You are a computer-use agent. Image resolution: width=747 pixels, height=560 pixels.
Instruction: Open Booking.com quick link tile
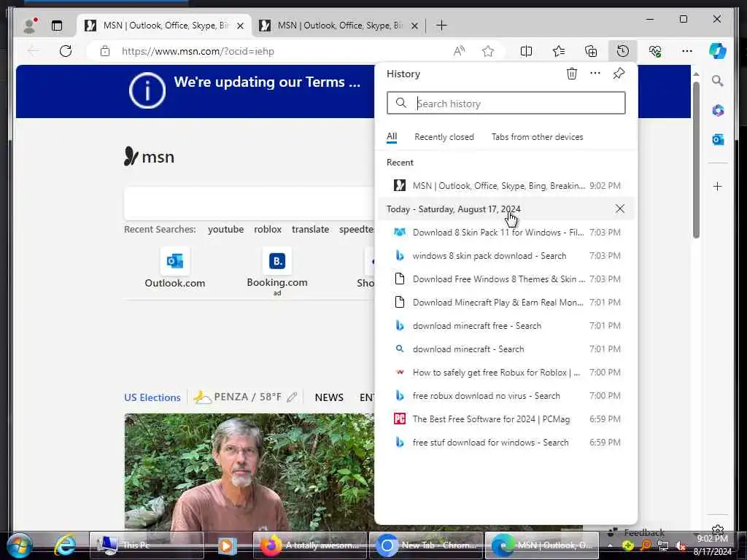click(277, 271)
